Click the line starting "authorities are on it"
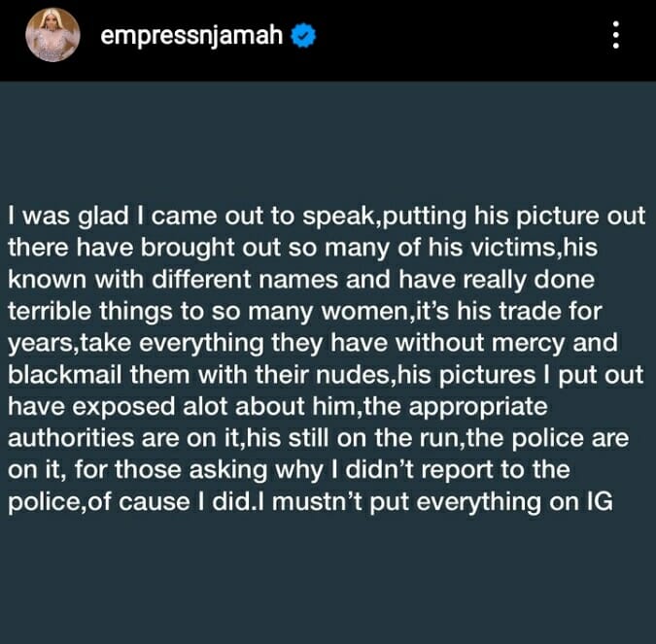Viewport: 656px width, 644px height. pyautogui.click(x=320, y=437)
